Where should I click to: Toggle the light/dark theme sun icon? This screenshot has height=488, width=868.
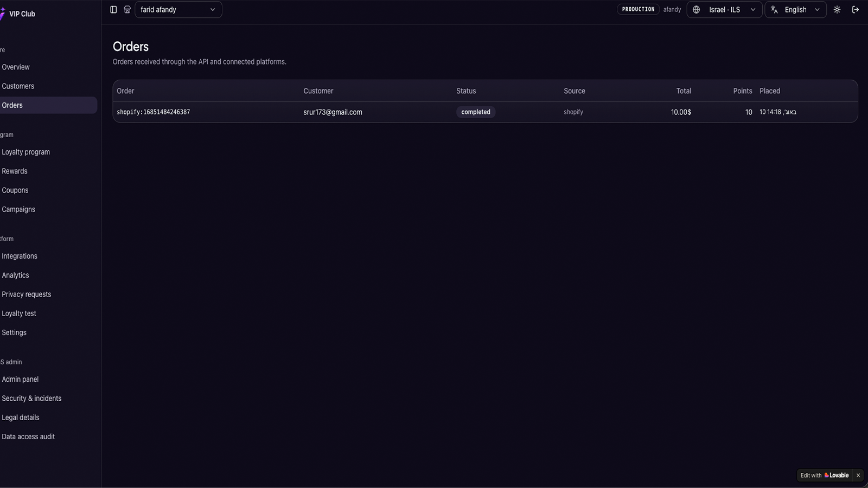pyautogui.click(x=837, y=10)
